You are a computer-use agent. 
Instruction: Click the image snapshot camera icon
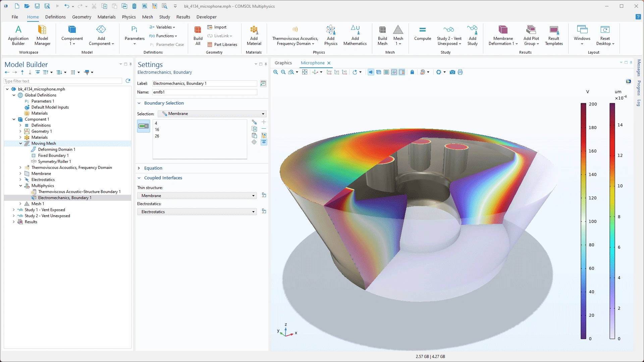(x=452, y=72)
